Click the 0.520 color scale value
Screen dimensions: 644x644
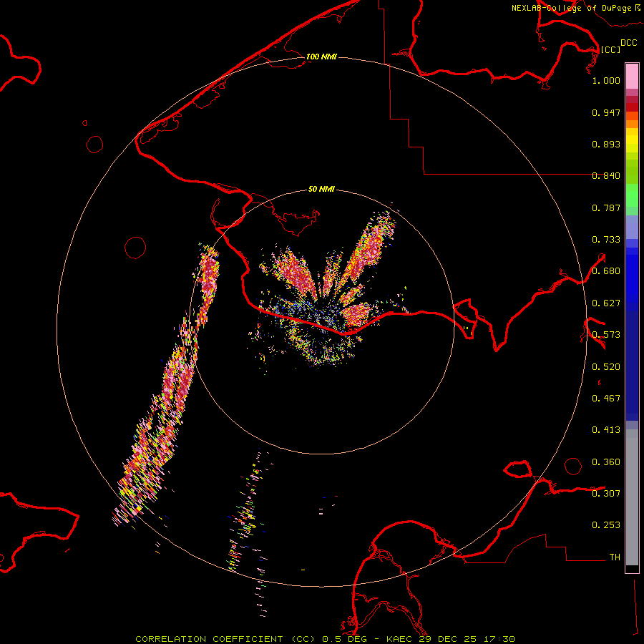pyautogui.click(x=606, y=367)
